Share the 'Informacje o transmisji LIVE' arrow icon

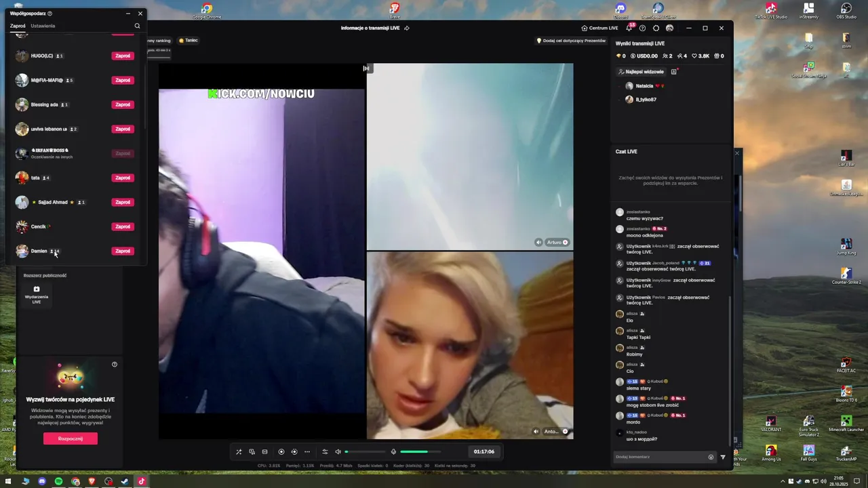(x=406, y=28)
